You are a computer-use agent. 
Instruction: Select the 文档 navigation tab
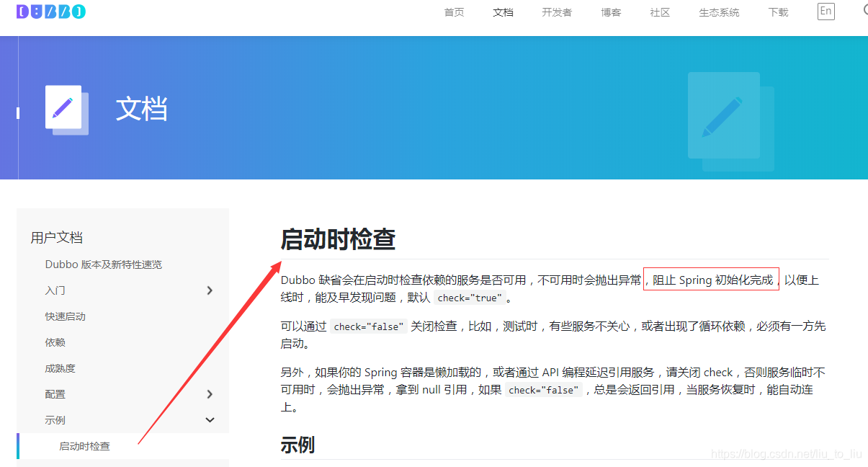tap(503, 12)
